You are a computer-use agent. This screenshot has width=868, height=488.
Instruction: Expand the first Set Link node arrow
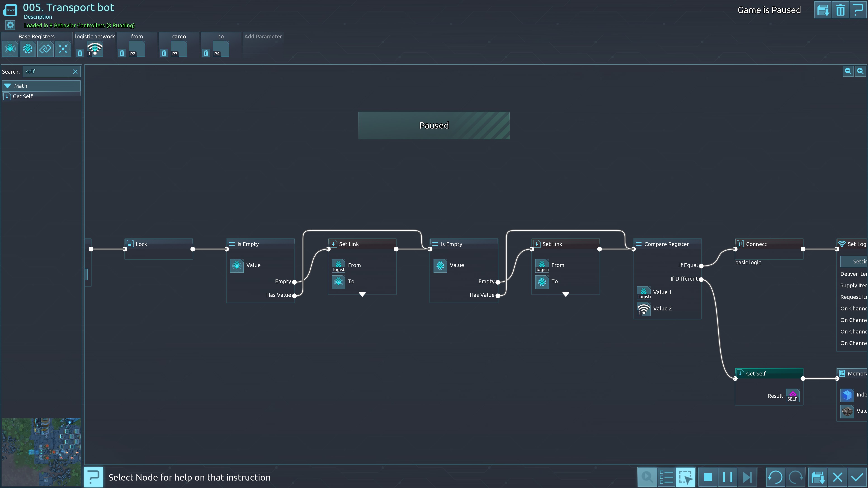[362, 294]
